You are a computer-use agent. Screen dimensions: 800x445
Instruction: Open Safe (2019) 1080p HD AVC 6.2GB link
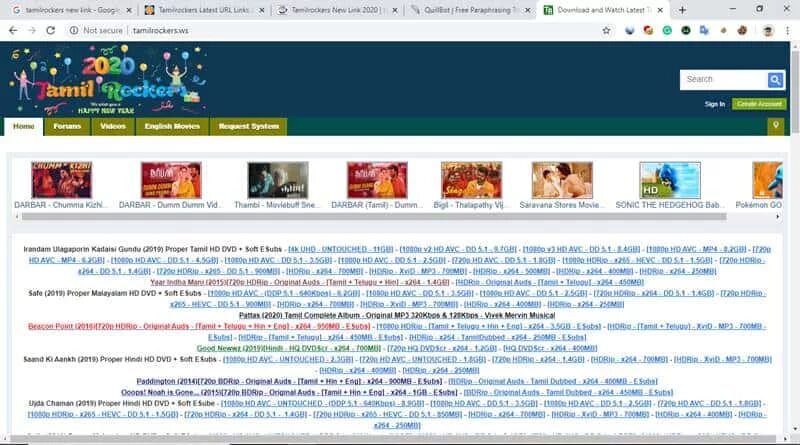tap(284, 293)
